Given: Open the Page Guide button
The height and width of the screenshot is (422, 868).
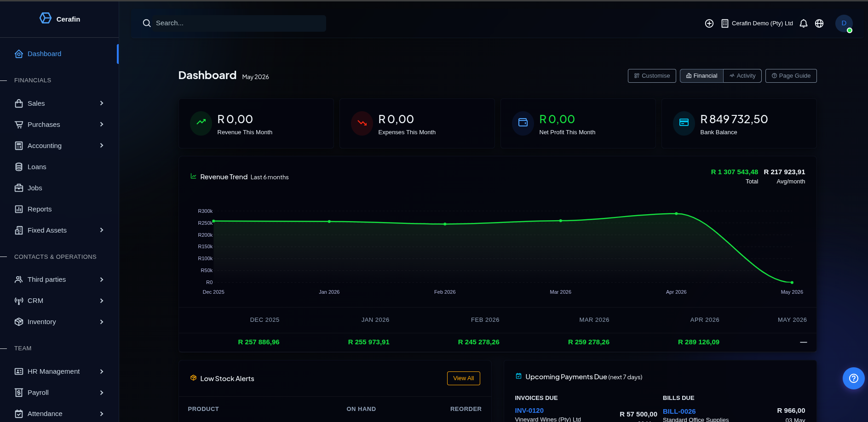Looking at the screenshot, I should point(791,76).
